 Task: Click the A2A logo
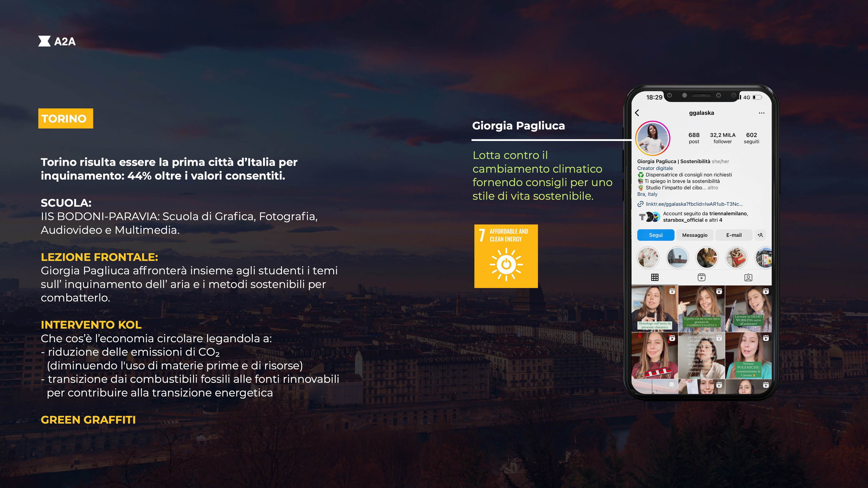tap(57, 41)
